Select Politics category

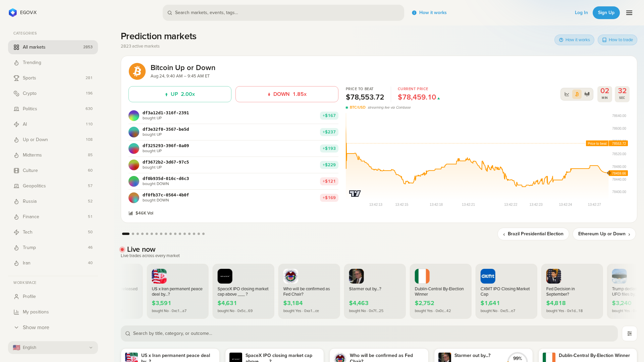point(53,109)
